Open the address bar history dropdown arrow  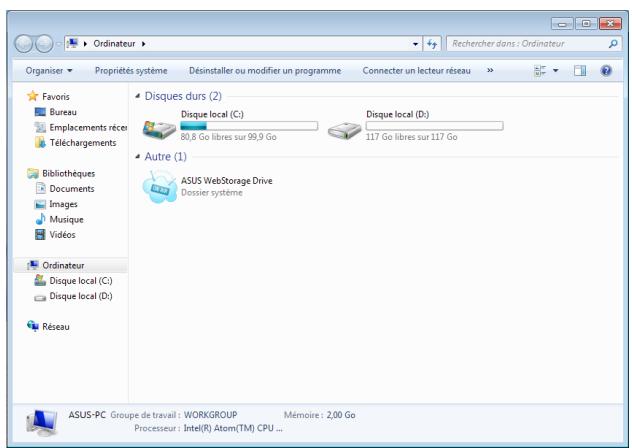(x=415, y=44)
